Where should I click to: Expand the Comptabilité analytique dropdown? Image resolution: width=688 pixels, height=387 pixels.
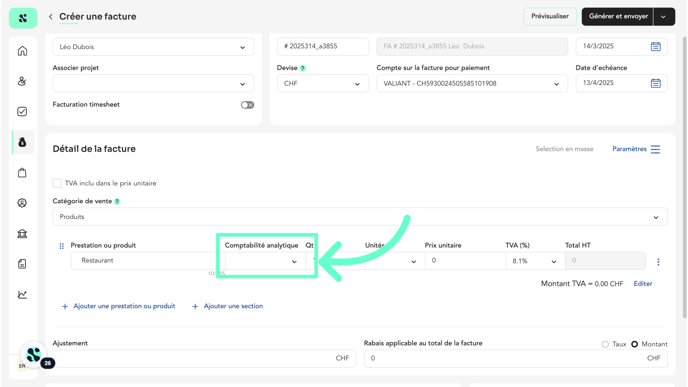click(x=262, y=261)
